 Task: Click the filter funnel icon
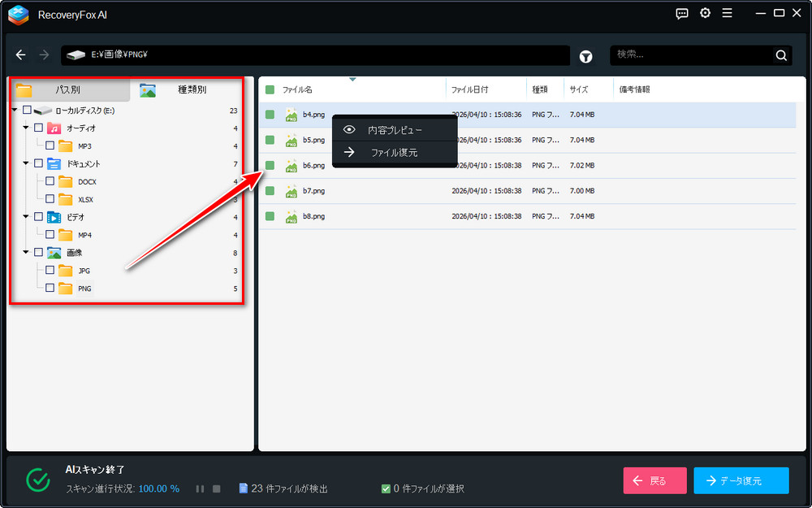pos(585,56)
